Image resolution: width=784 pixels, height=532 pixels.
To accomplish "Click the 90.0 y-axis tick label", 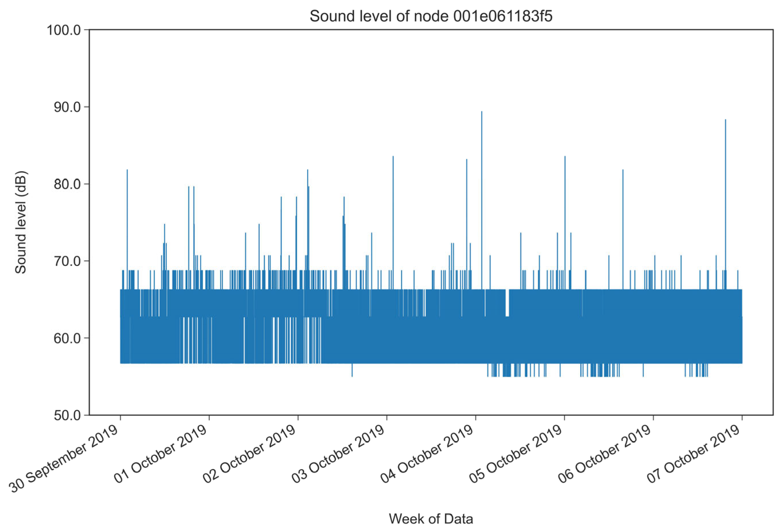I will coord(67,107).
